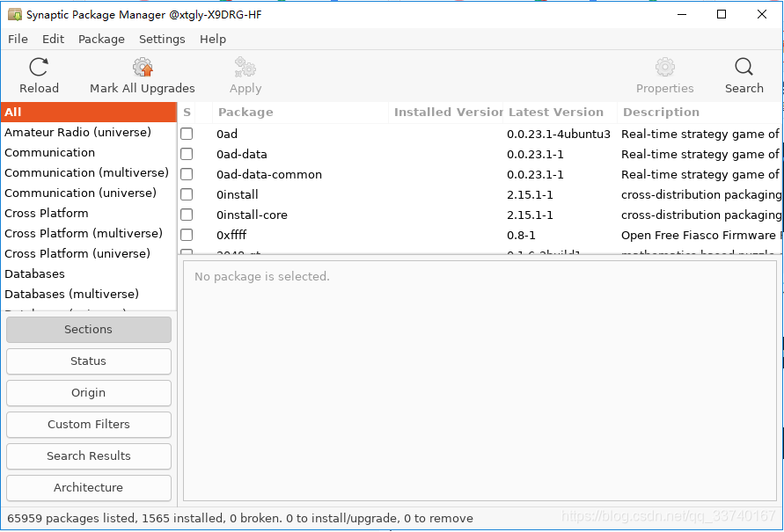Sort by the Package column header
The width and height of the screenshot is (784, 532).
300,112
